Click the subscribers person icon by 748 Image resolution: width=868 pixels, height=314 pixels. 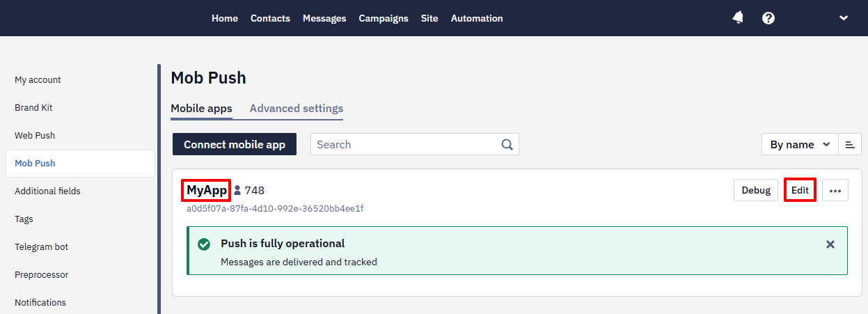point(237,190)
